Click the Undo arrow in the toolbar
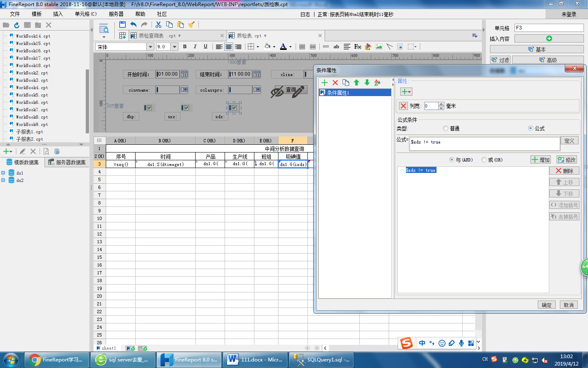 133,25
